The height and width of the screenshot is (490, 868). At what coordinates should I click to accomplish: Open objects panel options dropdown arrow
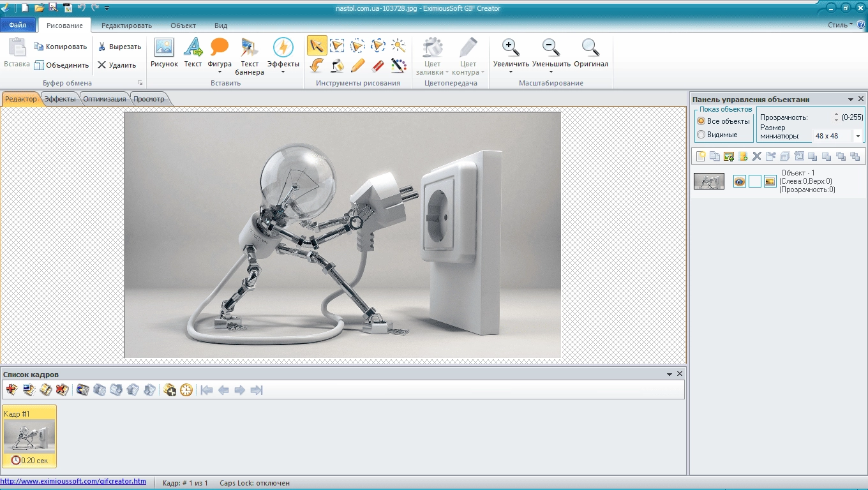click(850, 100)
